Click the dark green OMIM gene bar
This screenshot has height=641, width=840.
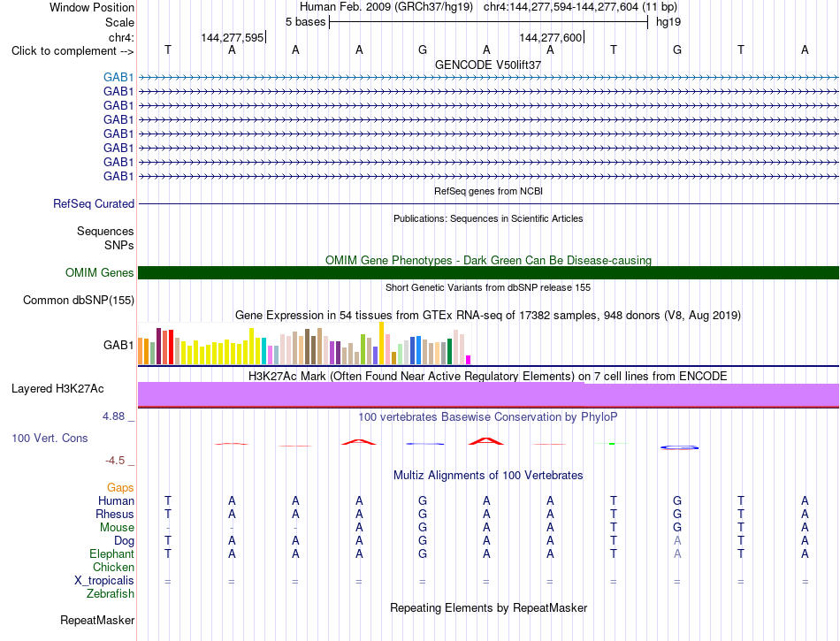[489, 272]
